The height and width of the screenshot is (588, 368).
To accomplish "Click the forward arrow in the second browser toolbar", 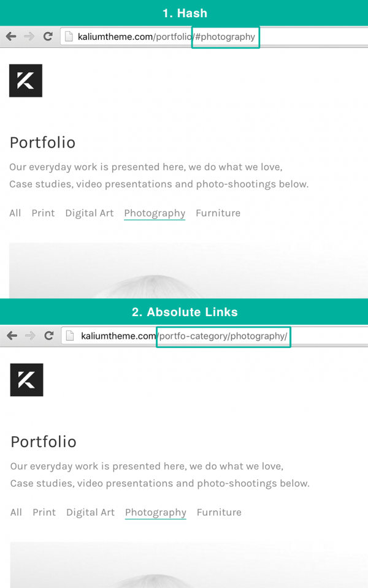I will [x=29, y=336].
